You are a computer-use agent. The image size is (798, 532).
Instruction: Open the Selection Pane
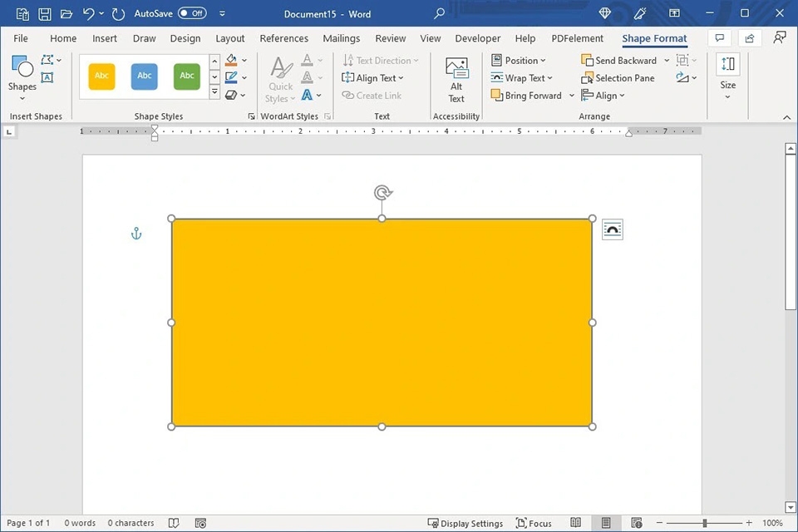click(618, 78)
